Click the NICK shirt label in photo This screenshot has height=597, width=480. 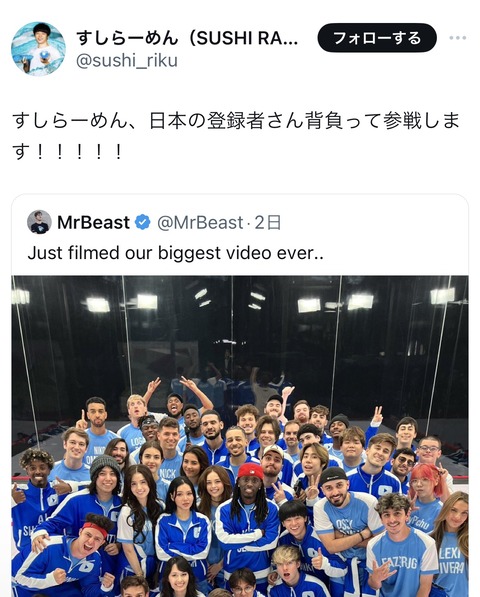point(167,474)
